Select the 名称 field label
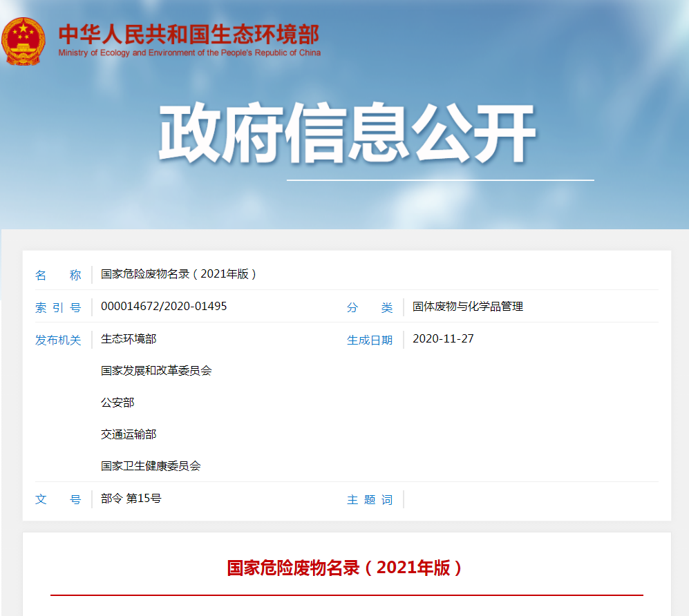 (58, 275)
